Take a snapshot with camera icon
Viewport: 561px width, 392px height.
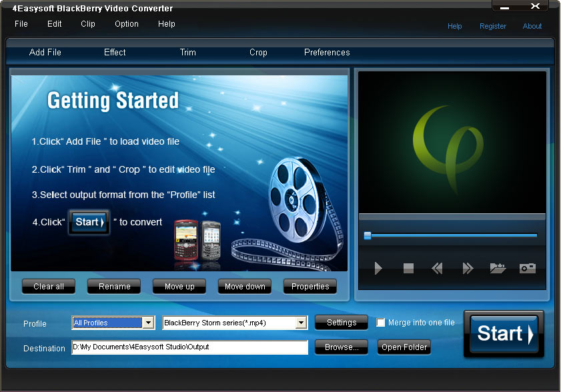tap(528, 269)
